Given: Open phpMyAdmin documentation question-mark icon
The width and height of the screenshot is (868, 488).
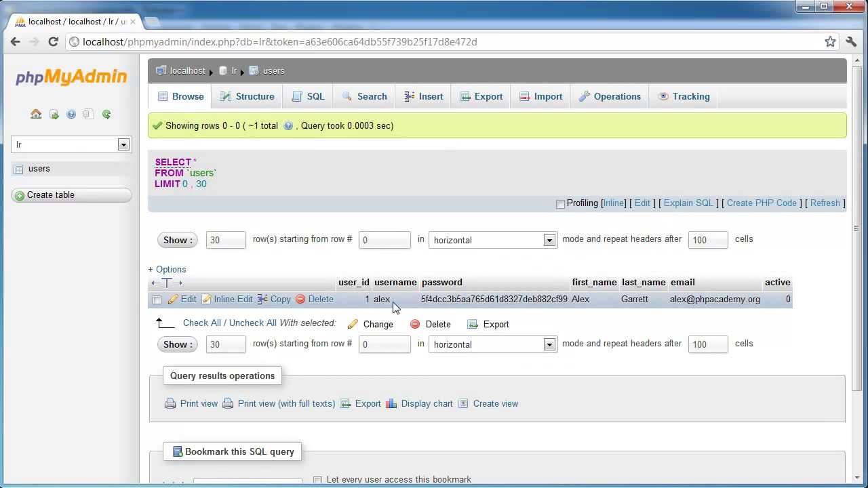Looking at the screenshot, I should coord(71,115).
